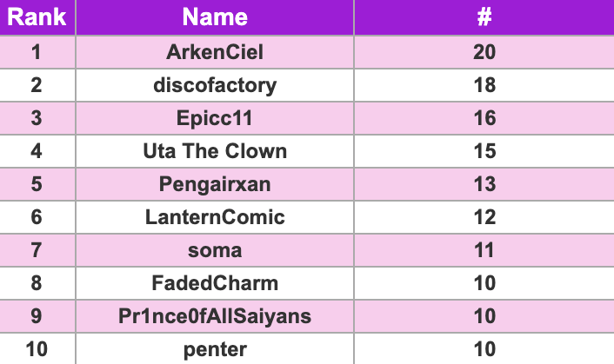Click on the soma entry
614x364 pixels.
tap(215, 250)
